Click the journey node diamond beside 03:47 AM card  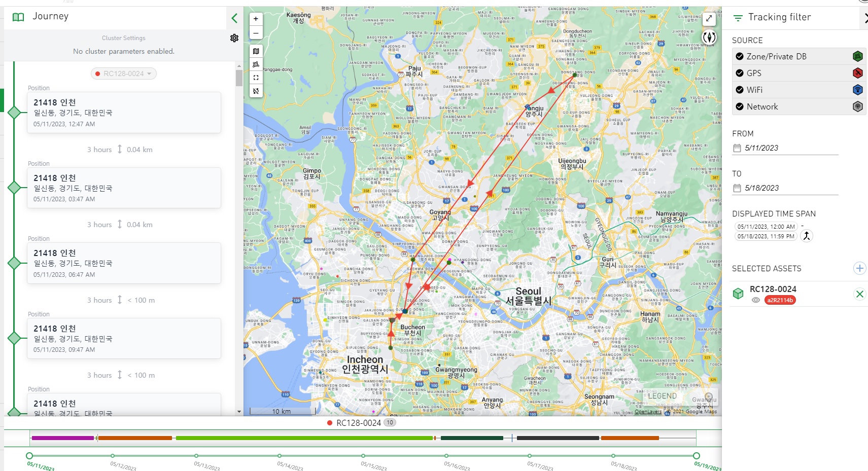[x=14, y=188]
